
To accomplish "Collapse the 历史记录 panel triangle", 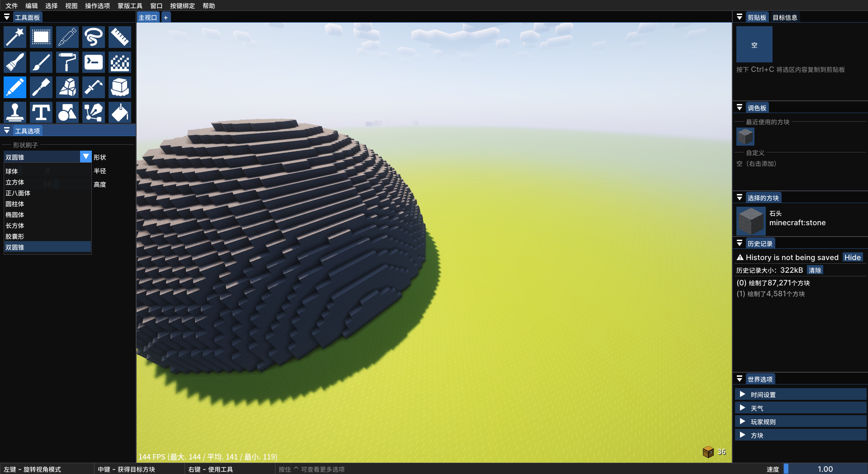I will [x=740, y=243].
